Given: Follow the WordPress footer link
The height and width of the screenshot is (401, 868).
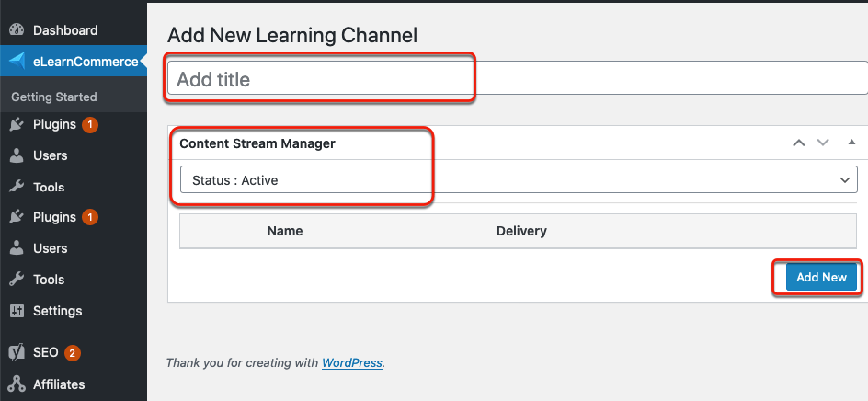Looking at the screenshot, I should 352,363.
